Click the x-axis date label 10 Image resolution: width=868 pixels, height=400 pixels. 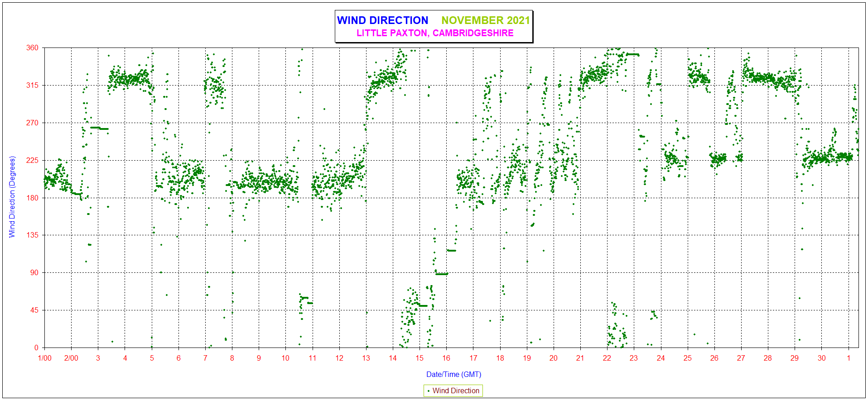[x=285, y=358]
